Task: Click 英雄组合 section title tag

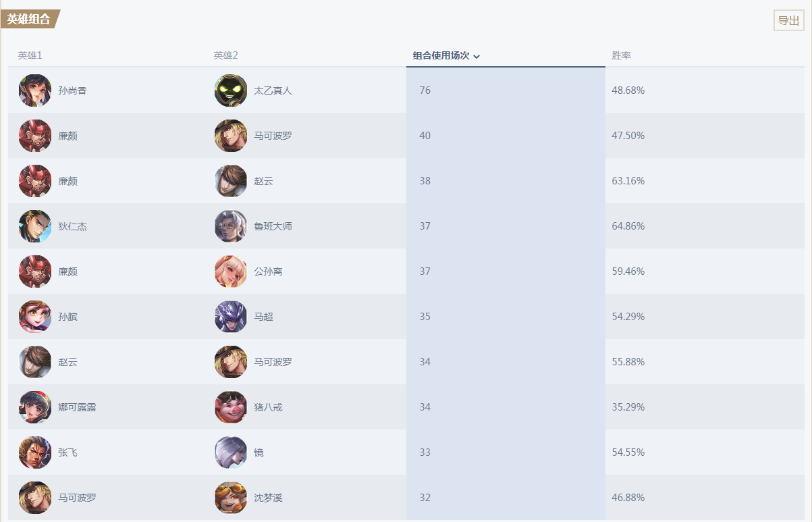Action: pos(30,19)
